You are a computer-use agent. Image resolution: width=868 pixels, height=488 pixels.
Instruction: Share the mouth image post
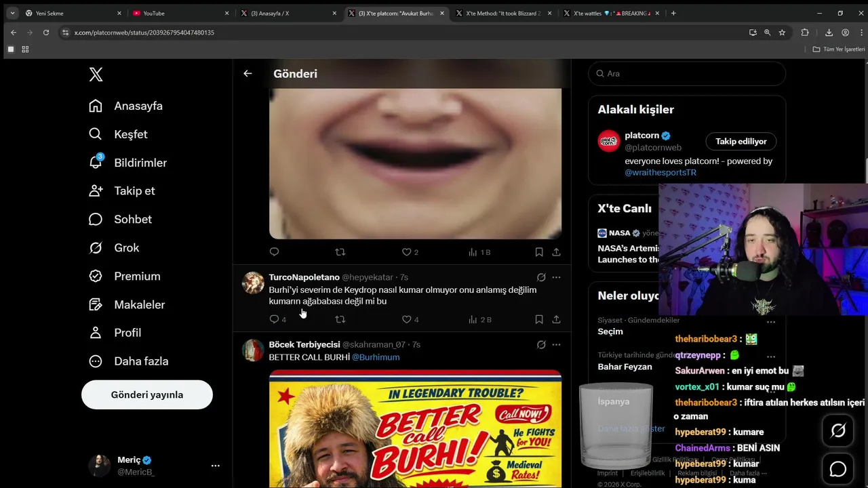(556, 252)
